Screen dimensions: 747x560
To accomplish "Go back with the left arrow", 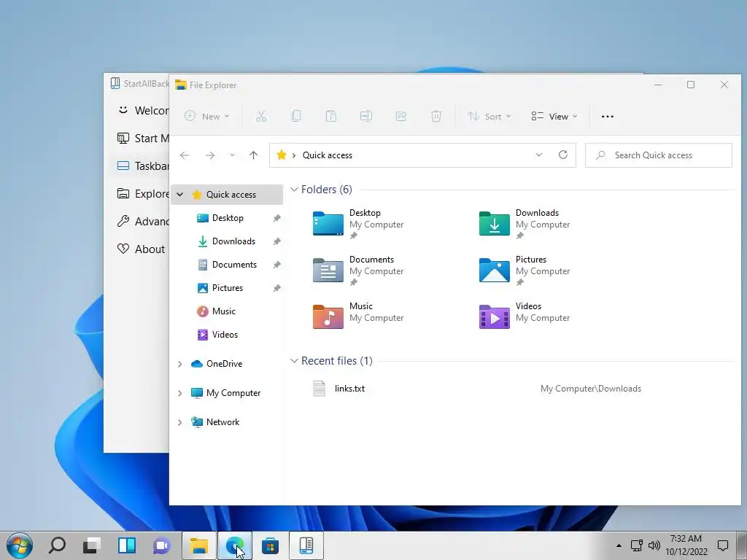I will (185, 155).
